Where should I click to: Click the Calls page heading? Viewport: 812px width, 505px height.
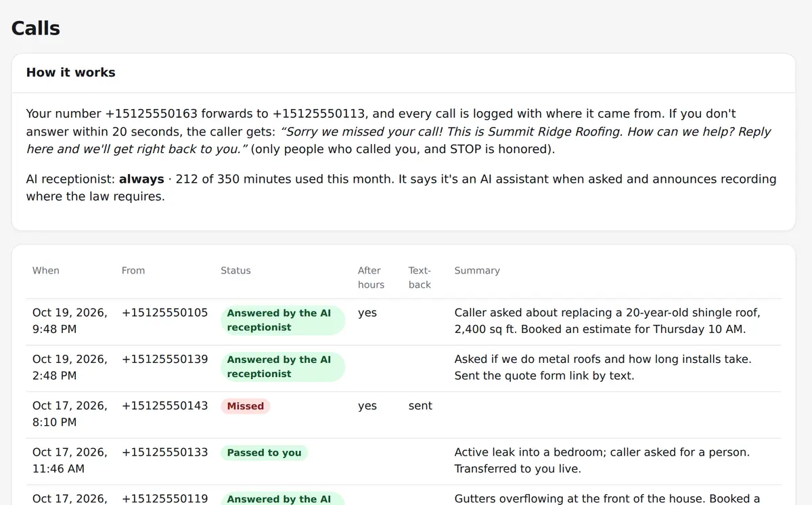pos(36,28)
